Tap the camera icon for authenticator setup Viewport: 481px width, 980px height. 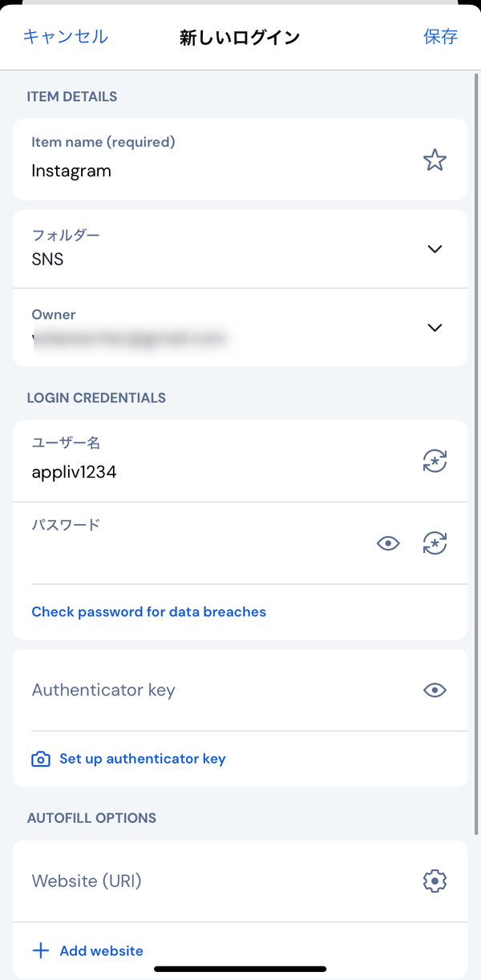pyautogui.click(x=41, y=759)
